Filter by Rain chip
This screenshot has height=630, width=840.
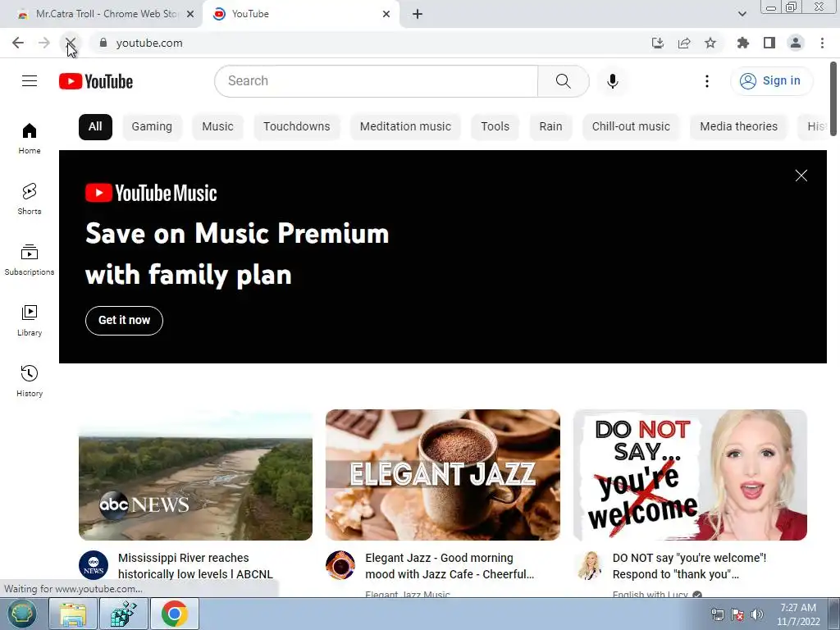tap(550, 127)
